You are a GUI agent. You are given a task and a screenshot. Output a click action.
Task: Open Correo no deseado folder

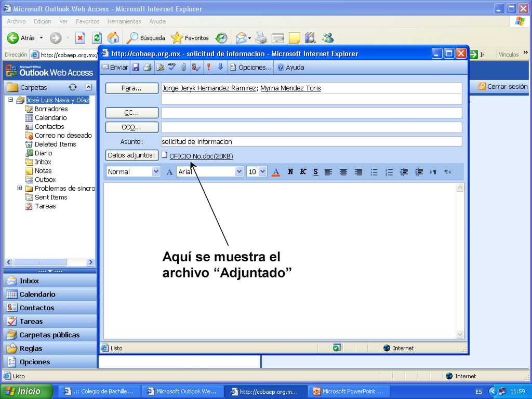point(63,136)
